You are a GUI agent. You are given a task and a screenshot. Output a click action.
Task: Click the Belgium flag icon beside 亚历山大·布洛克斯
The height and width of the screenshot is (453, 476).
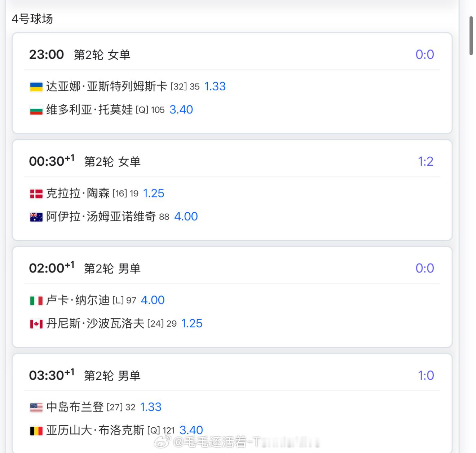coord(36,431)
